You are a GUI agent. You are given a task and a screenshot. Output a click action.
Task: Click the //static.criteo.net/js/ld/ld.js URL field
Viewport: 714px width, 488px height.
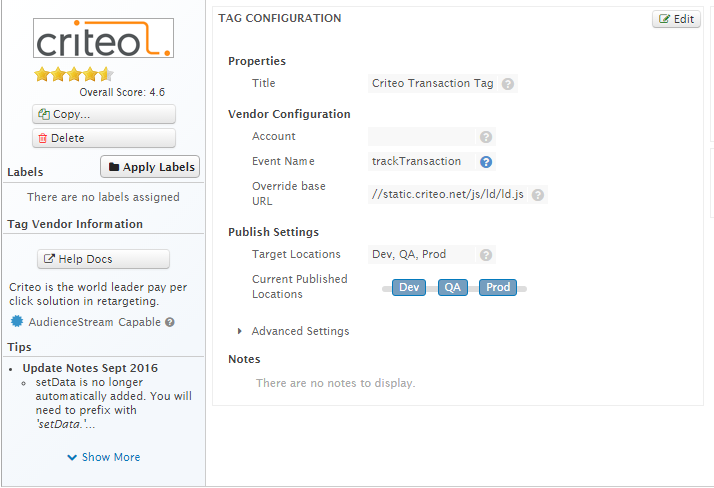click(448, 194)
